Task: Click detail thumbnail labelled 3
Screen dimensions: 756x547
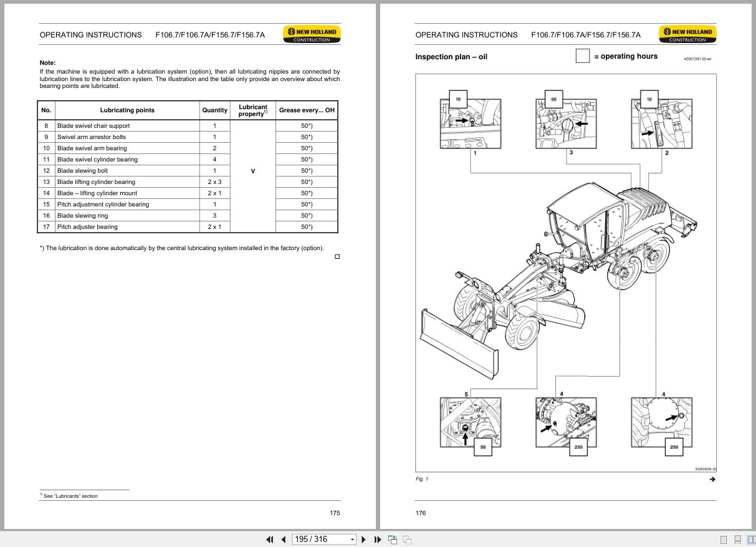Action: point(566,123)
